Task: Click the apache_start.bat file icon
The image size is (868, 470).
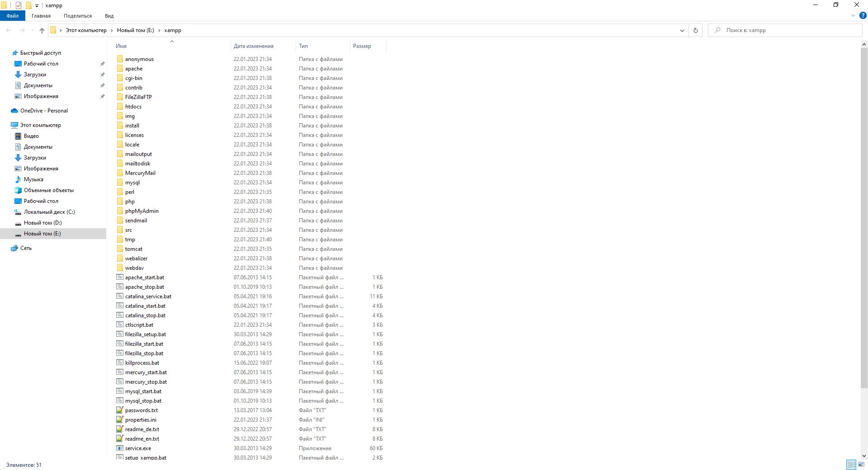Action: click(x=120, y=277)
